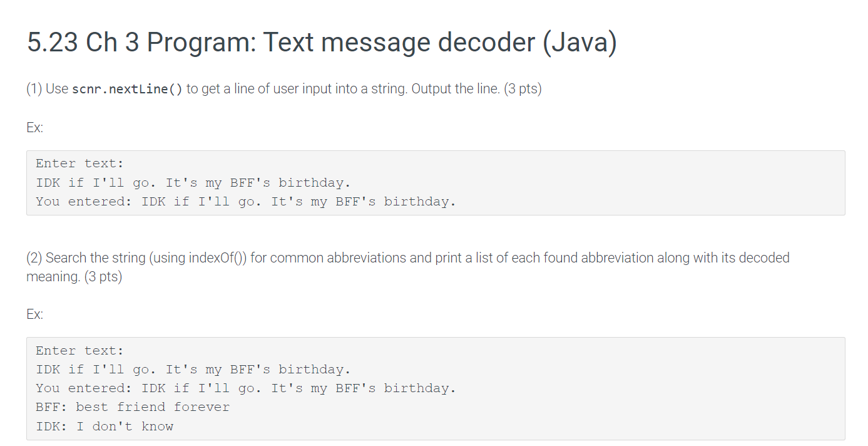This screenshot has height=446, width=868.
Task: Click the second "Ex:" label
Action: click(x=35, y=314)
